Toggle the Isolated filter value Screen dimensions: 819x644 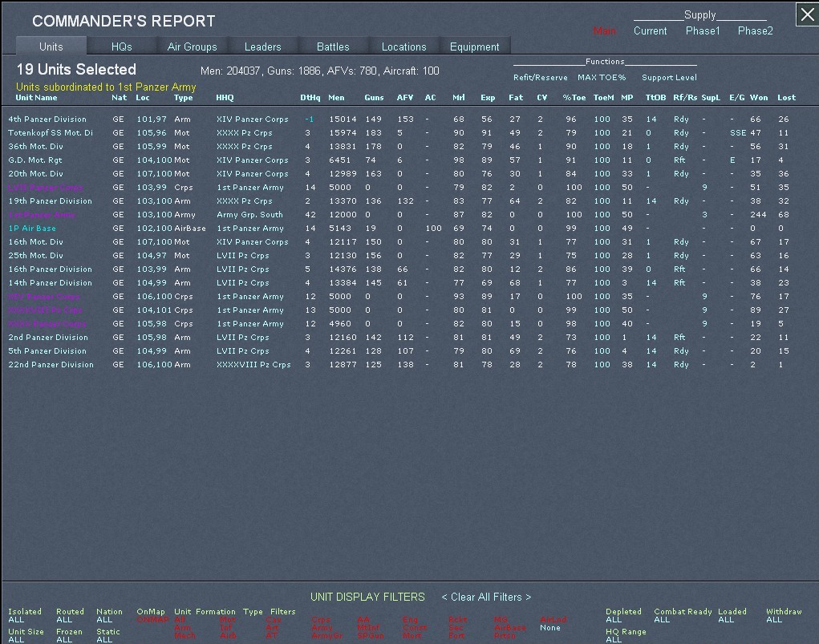(16, 620)
